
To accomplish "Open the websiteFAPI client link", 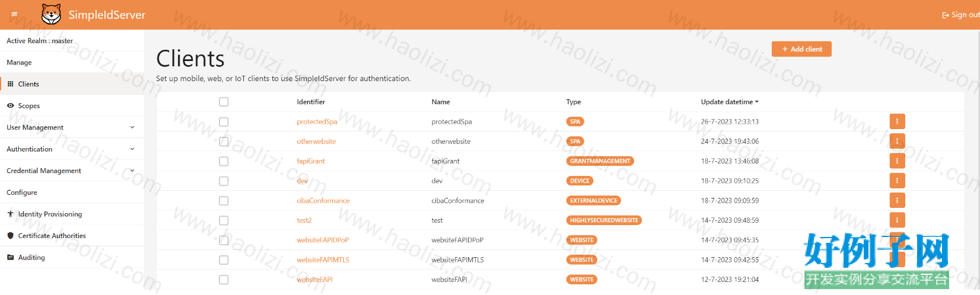I will tap(314, 280).
